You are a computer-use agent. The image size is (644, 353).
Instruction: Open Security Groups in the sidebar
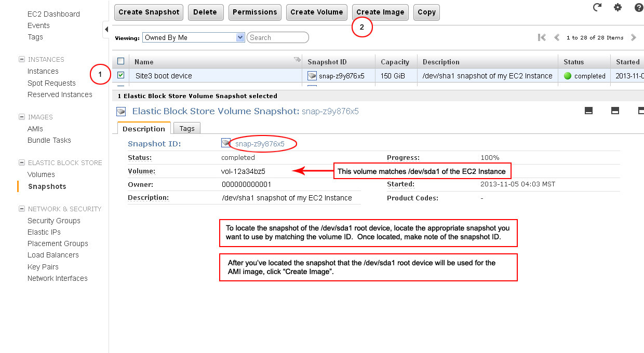coord(54,221)
